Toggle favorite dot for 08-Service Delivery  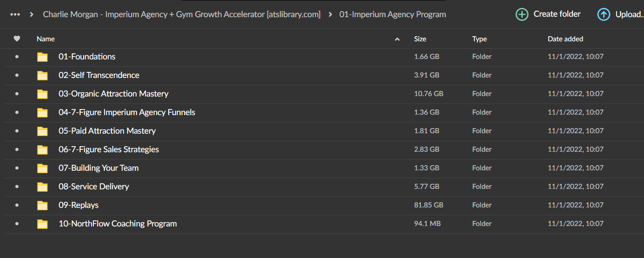point(17,187)
